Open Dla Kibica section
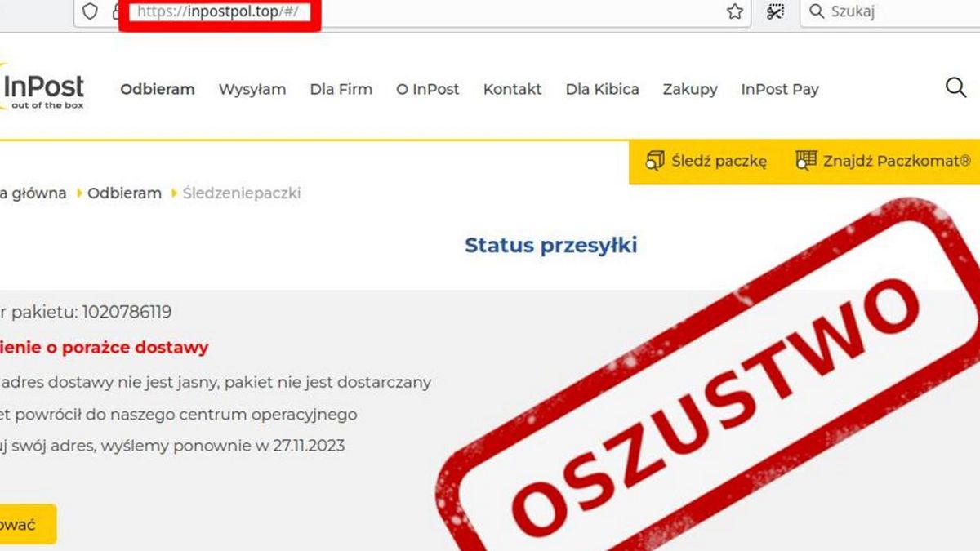Image resolution: width=980 pixels, height=551 pixels. [602, 90]
